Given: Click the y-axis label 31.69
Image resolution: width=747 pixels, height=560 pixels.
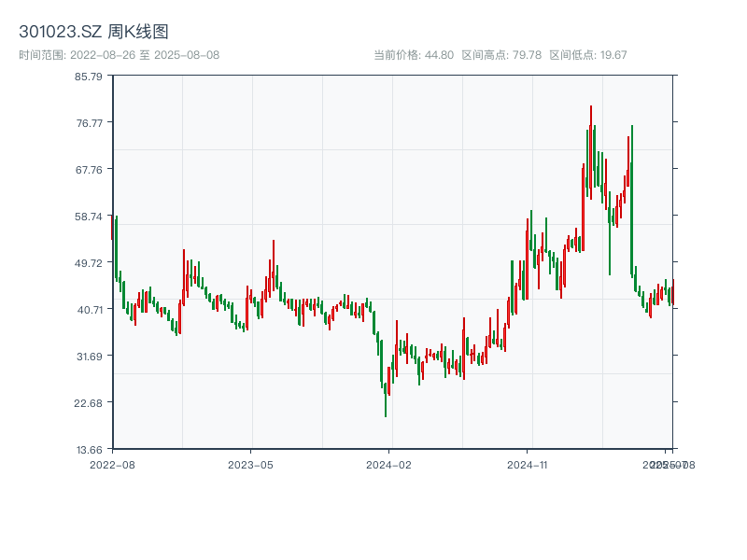Looking at the screenshot, I should click(90, 357).
